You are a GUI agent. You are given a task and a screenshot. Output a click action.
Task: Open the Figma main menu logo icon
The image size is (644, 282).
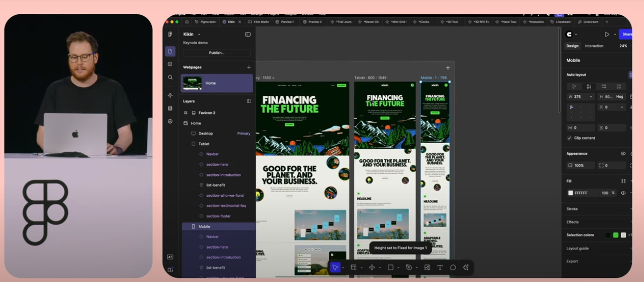pos(170,34)
